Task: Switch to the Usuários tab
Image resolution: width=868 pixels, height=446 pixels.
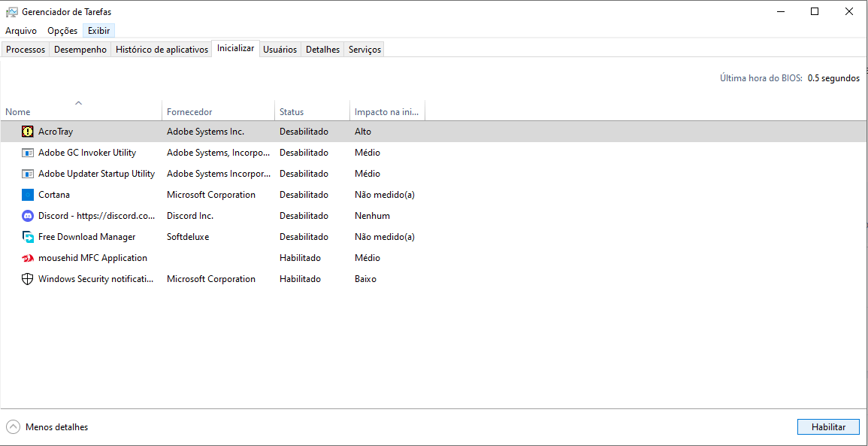Action: point(280,50)
